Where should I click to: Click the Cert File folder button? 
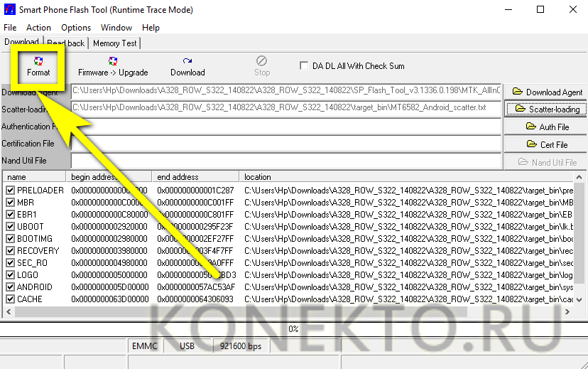(546, 144)
